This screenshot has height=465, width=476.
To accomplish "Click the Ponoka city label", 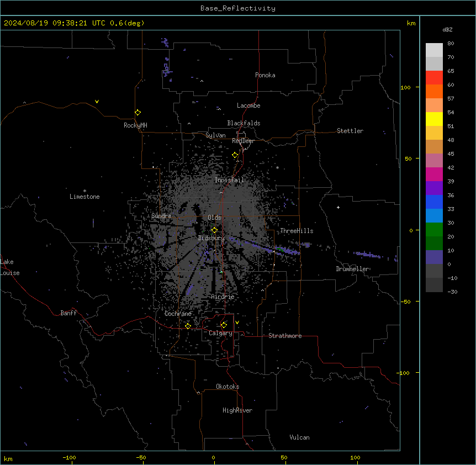I will point(265,75).
